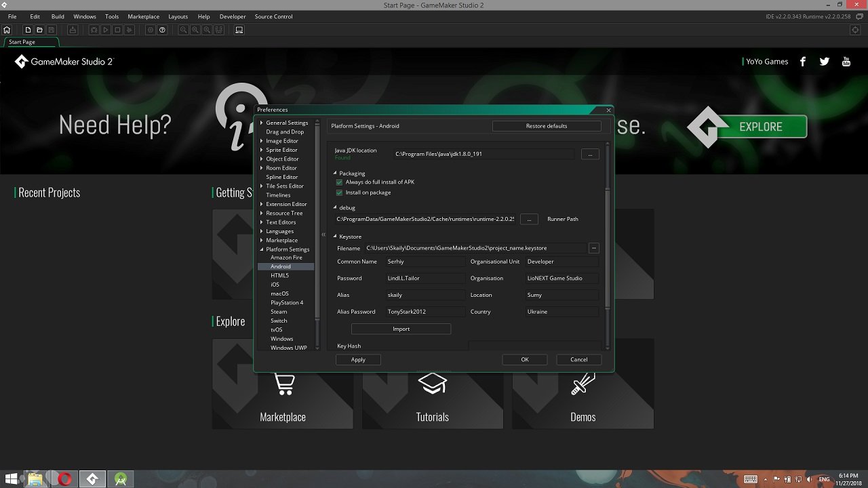Open the Twitter icon in header
Screen dimensions: 868x488
tap(824, 62)
